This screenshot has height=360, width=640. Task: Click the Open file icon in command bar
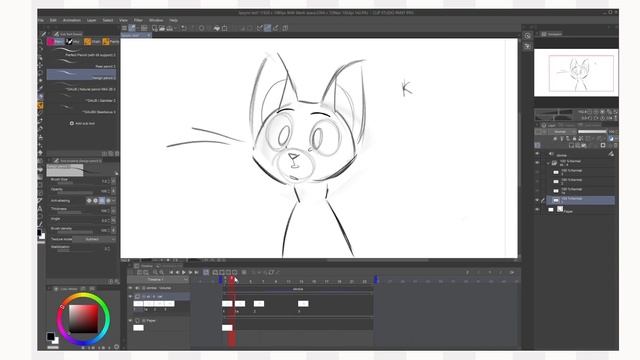tap(162, 28)
